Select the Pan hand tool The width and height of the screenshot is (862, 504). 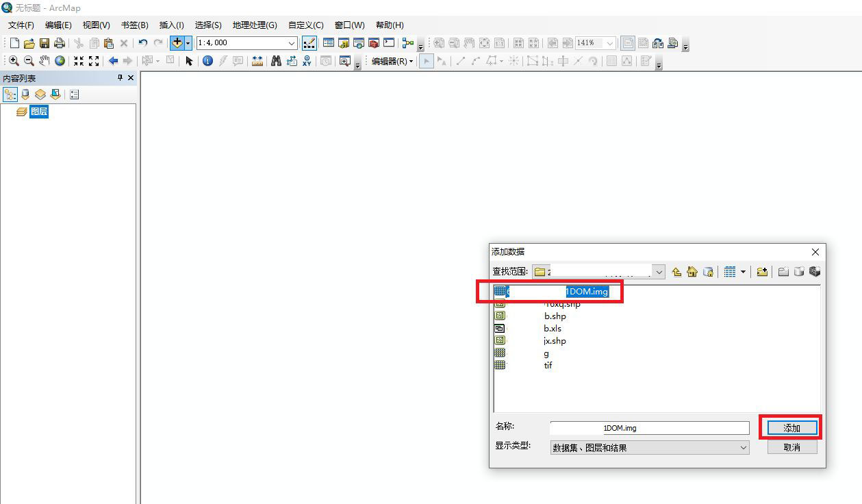45,61
